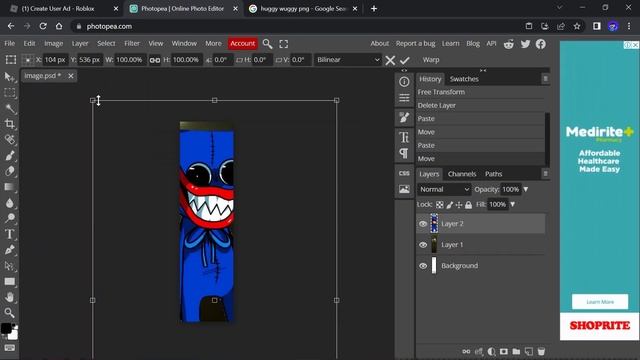Screen dimensions: 640x360
Task: Select the Type tool
Action: (9, 234)
